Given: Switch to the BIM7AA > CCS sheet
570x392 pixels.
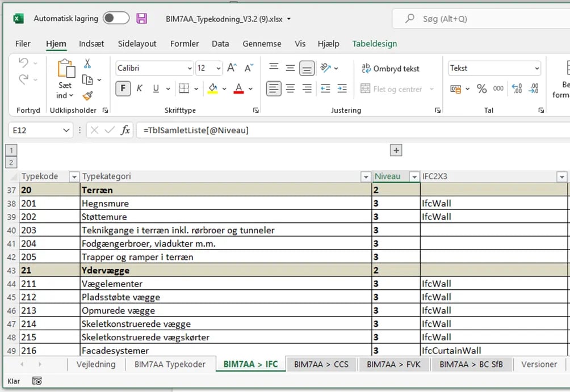Looking at the screenshot, I should coord(321,364).
